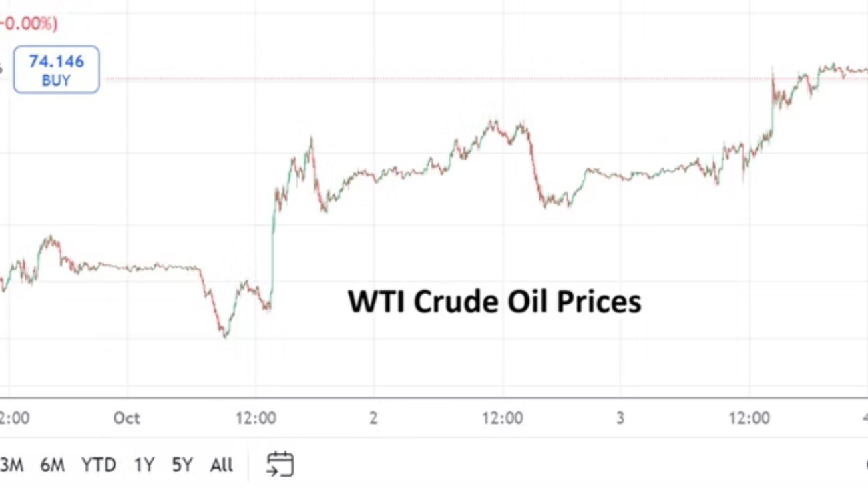Click the Oct label on time axis
This screenshot has height=488, width=868.
pos(126,418)
